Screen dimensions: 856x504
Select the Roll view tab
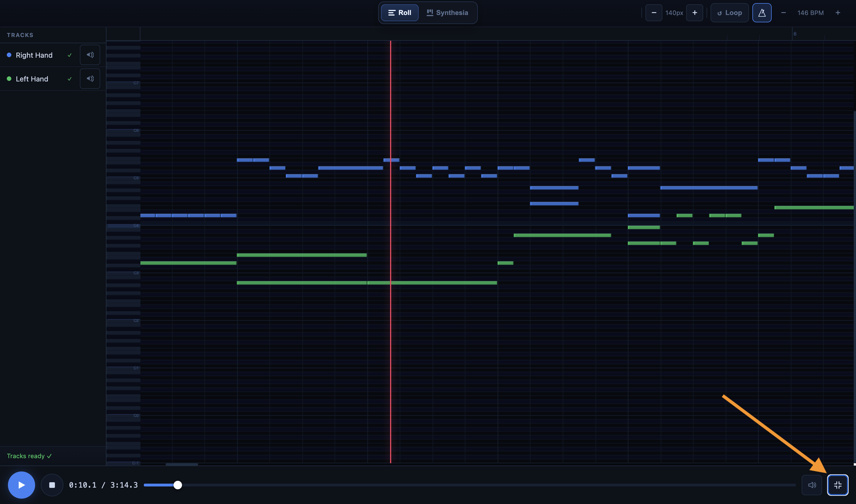400,13
